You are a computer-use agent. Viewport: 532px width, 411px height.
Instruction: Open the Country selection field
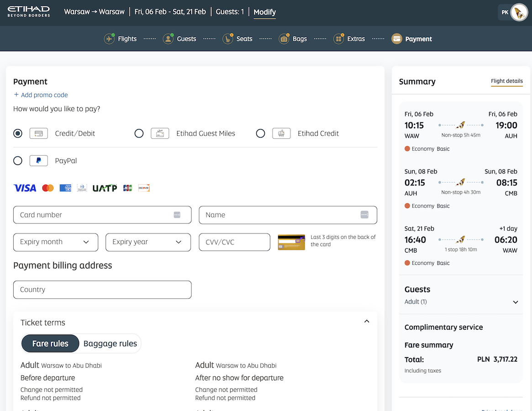pos(102,290)
